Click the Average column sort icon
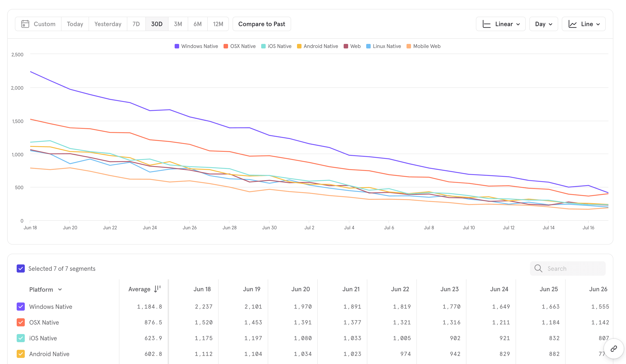This screenshot has height=364, width=626. pos(157,289)
